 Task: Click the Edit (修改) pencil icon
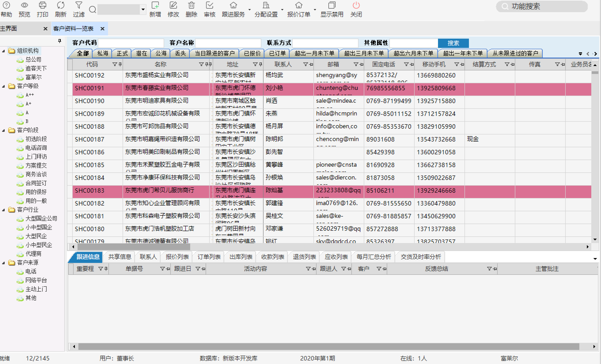point(173,5)
